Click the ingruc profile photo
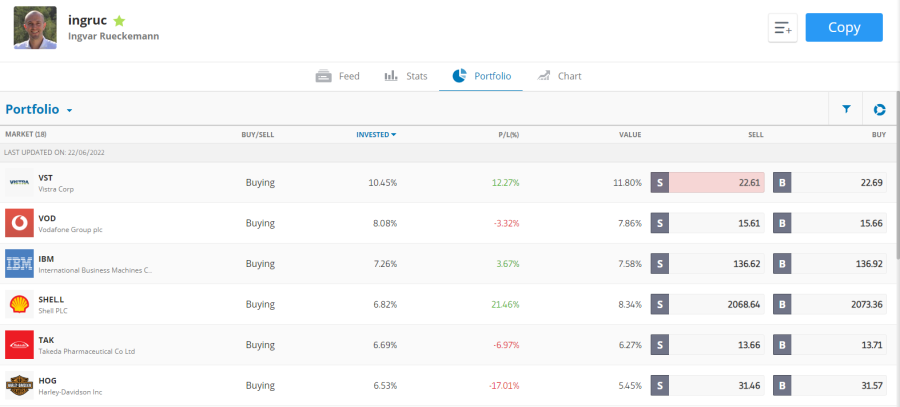This screenshot has height=407, width=900. (34, 28)
